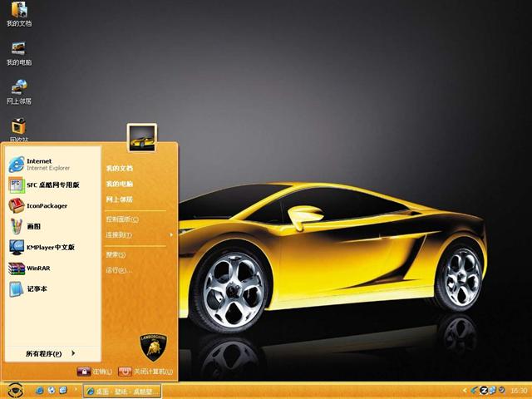Viewport: 532px width, 399px height.
Task: Click the blue network tray icon
Action: pyautogui.click(x=493, y=391)
